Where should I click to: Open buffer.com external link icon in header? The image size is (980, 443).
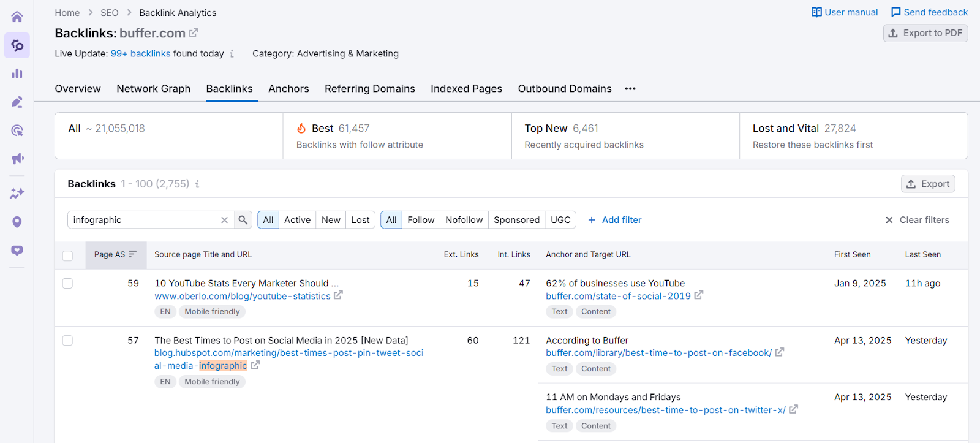[x=194, y=32]
